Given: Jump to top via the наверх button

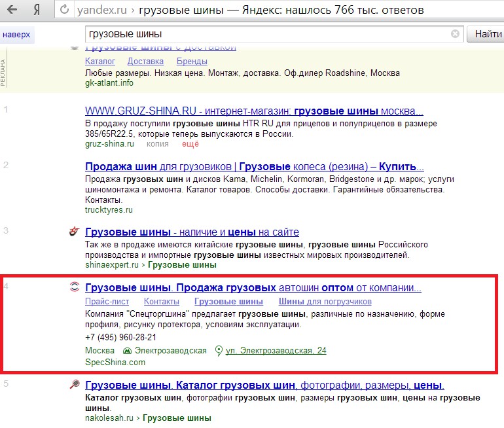Looking at the screenshot, I should 16,35.
